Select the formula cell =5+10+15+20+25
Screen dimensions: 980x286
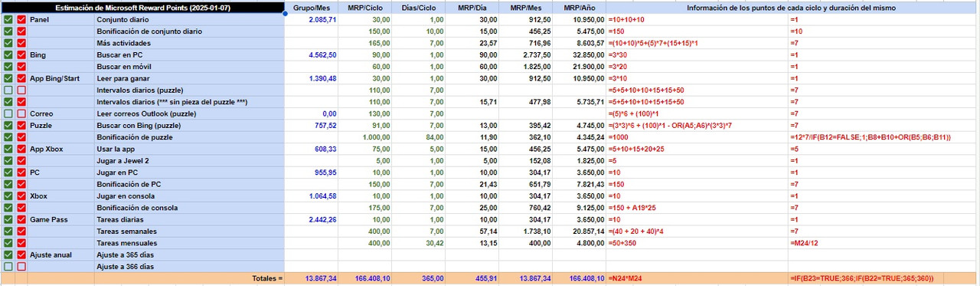point(697,149)
